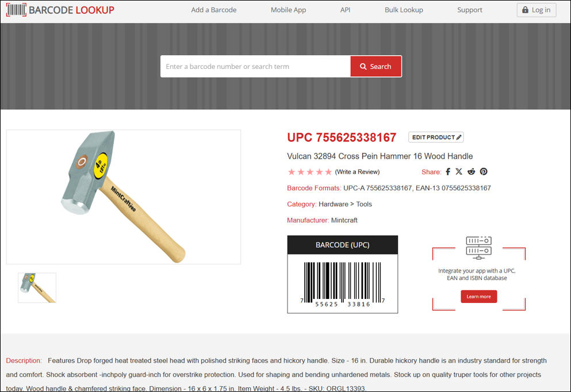571x392 pixels.
Task: Click the red Search button
Action: [x=376, y=66]
